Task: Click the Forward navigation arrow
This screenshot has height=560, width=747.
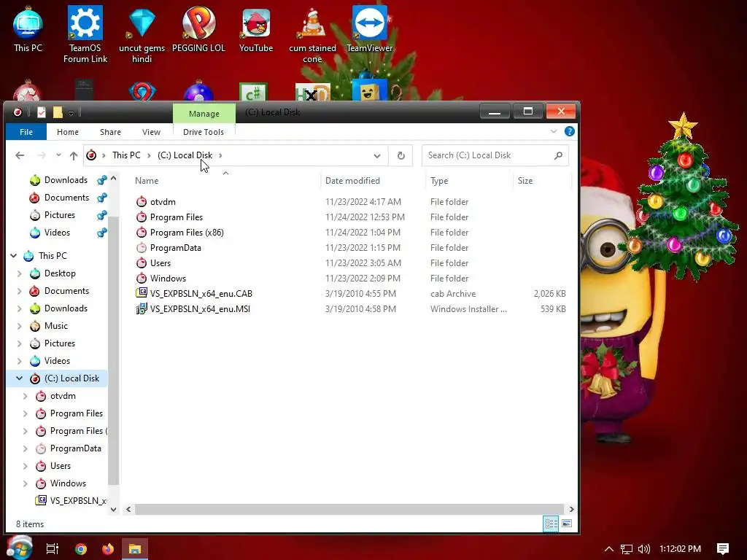Action: click(42, 156)
